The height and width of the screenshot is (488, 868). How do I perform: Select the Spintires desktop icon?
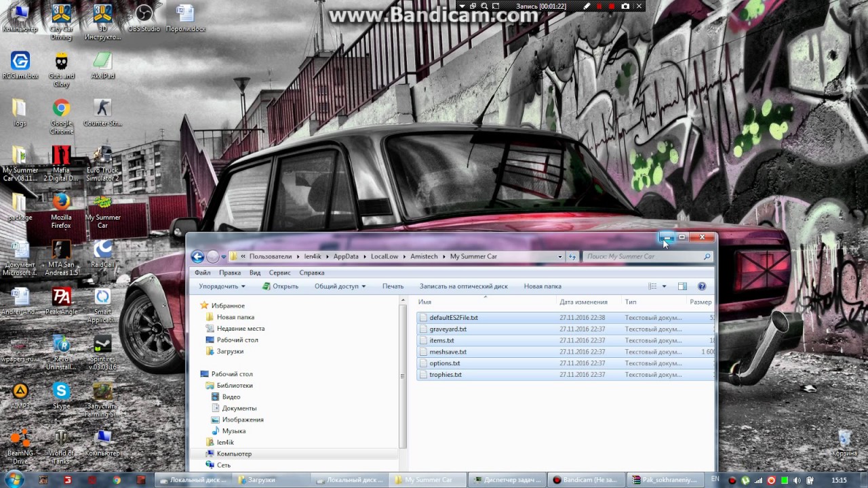102,352
